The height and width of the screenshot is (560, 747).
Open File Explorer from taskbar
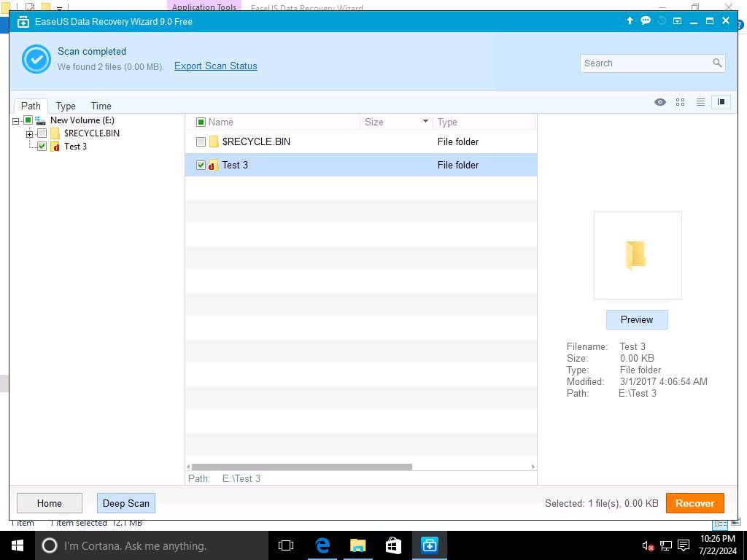coord(357,545)
